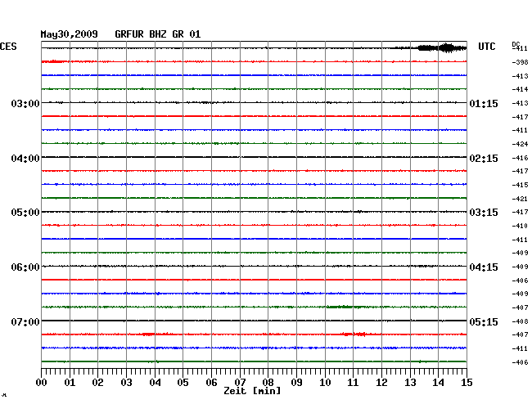Click minute tick label 02
This screenshot has height=404, width=532.
[x=97, y=383]
